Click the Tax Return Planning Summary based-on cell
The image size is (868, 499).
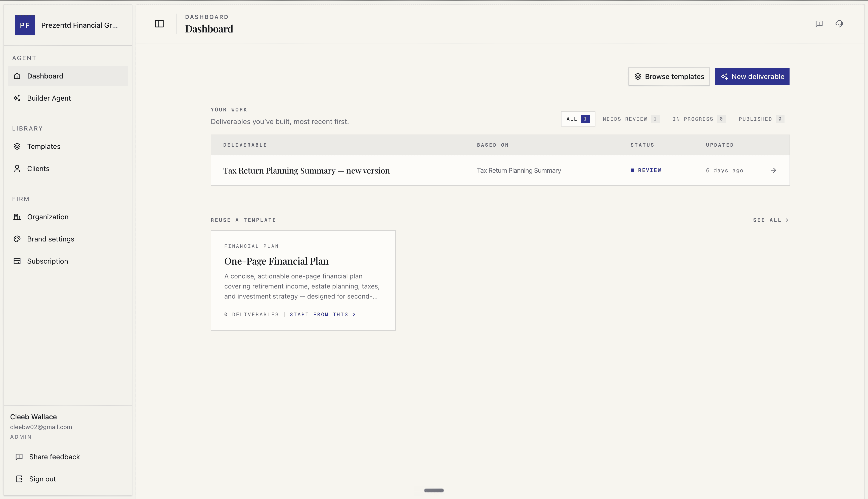[x=519, y=170]
